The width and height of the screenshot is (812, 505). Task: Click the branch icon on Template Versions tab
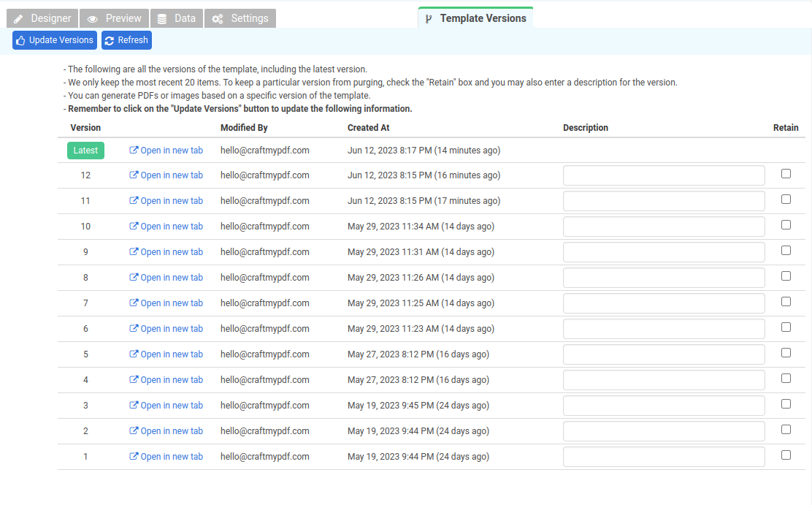click(428, 19)
